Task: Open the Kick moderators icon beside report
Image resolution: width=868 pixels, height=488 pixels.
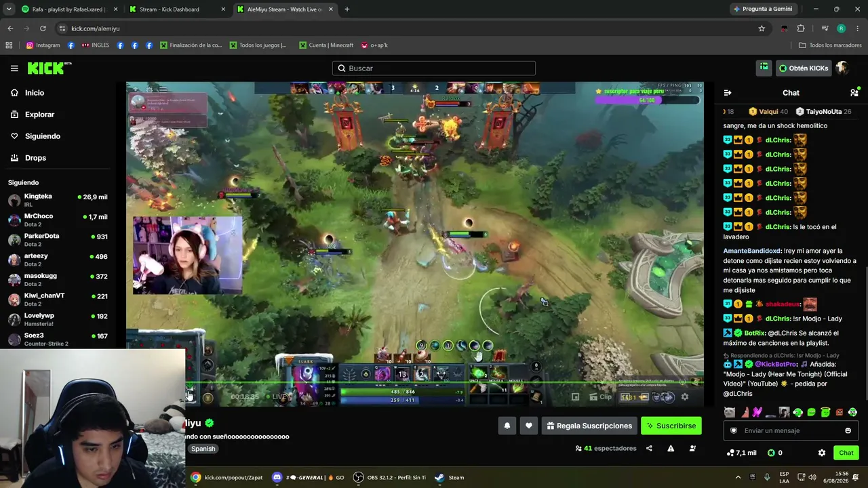Action: (x=692, y=448)
